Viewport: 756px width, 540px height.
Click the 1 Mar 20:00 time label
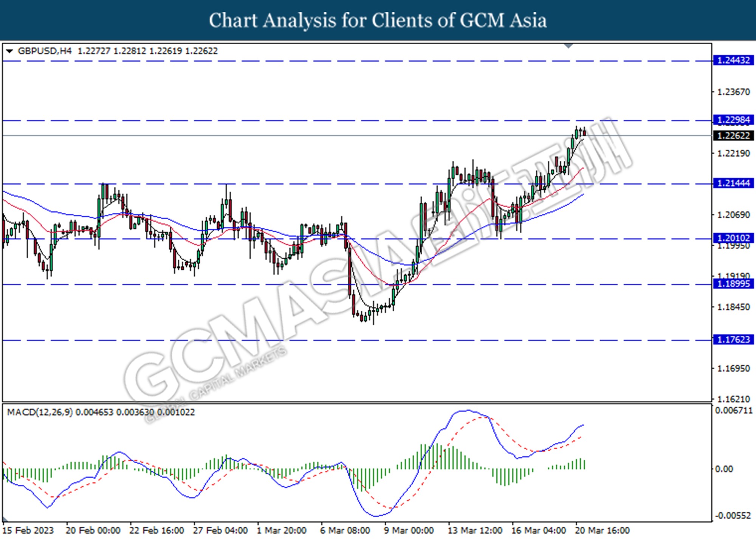pos(282,531)
